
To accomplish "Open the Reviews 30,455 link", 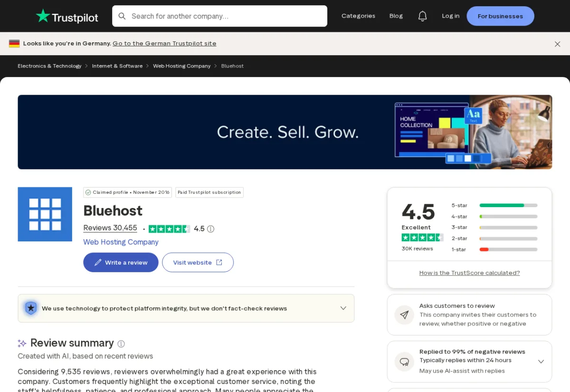I will [110, 228].
